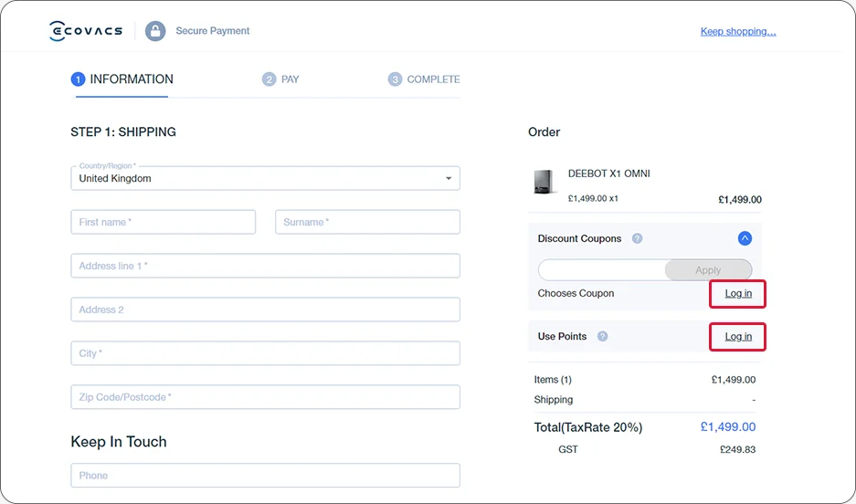Click the DEEBOT X1 OMNI product thumbnail

point(544,182)
